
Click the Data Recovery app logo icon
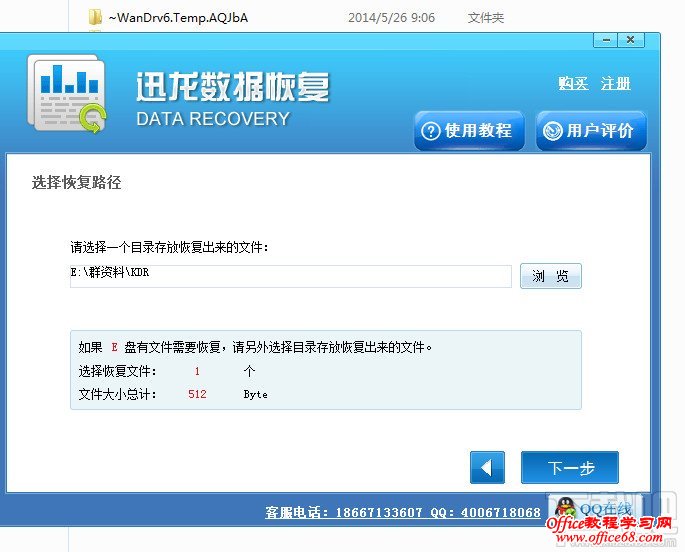coord(67,93)
